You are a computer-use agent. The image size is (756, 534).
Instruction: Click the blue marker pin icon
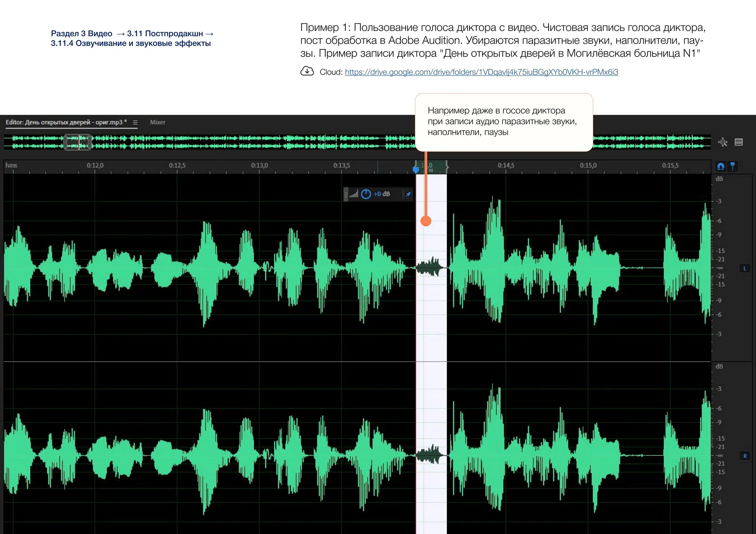coord(733,166)
